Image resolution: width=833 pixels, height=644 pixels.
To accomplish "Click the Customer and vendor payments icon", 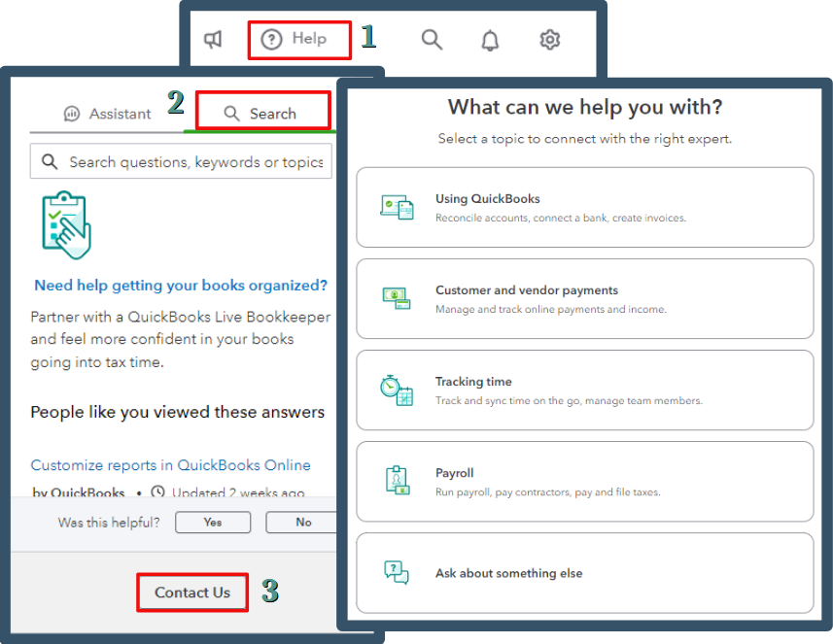I will click(x=398, y=297).
